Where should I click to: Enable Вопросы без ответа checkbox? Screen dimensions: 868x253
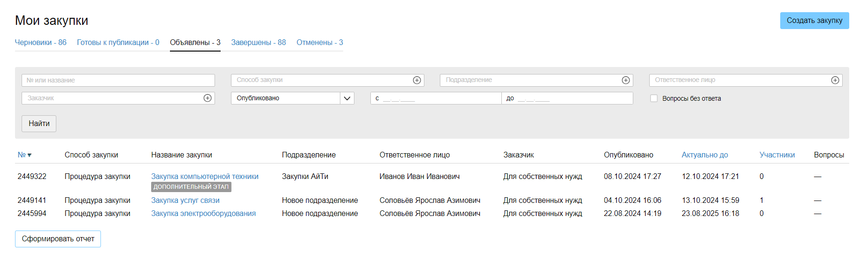[653, 98]
